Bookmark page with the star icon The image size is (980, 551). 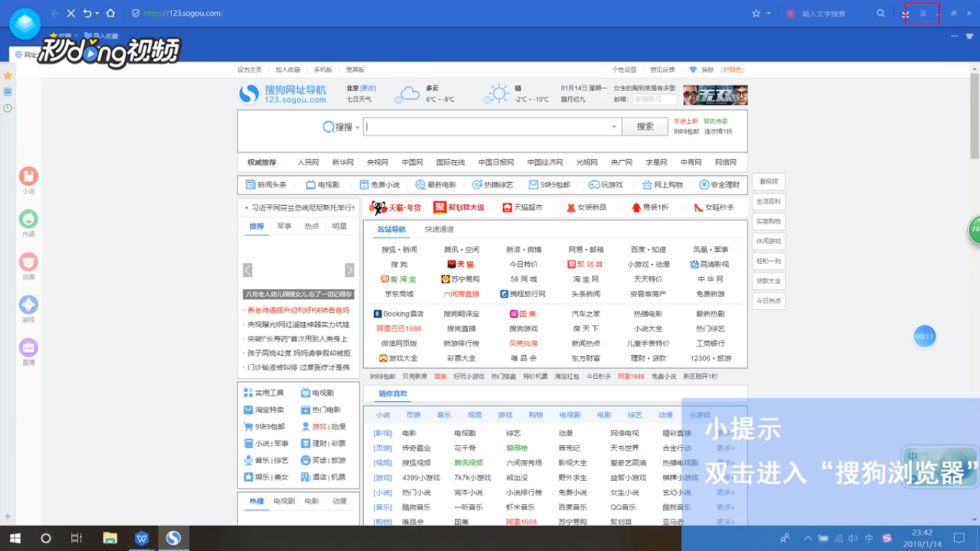756,14
